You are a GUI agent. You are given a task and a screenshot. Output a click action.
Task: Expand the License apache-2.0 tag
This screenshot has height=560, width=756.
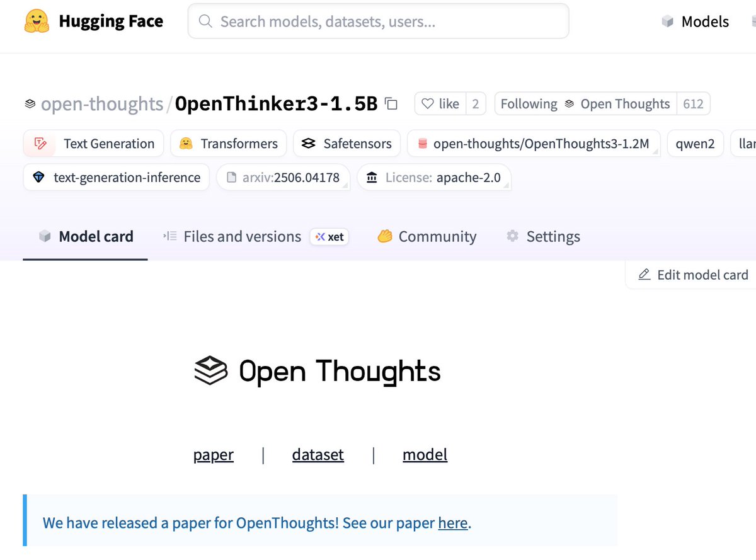click(434, 178)
